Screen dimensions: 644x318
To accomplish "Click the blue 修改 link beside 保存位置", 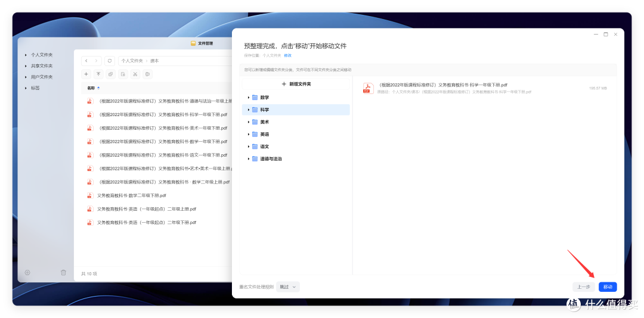I will coord(287,55).
